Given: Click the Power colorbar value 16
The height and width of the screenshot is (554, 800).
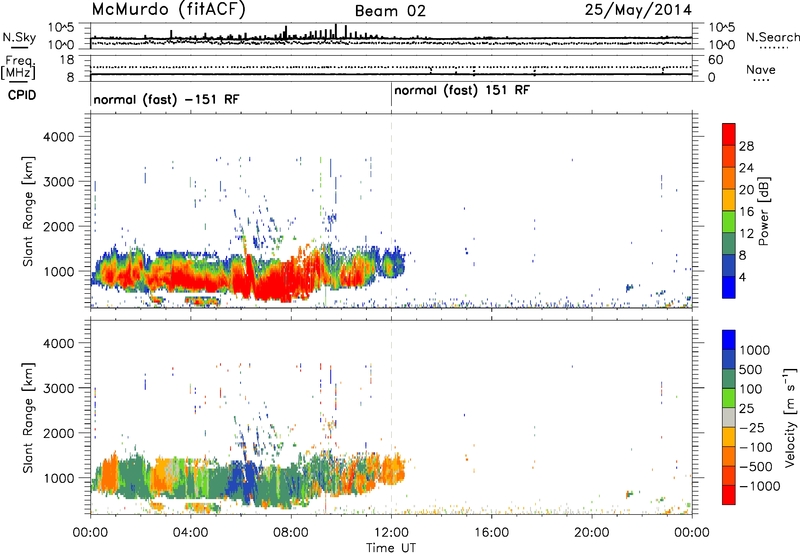Looking at the screenshot, I should (x=746, y=212).
